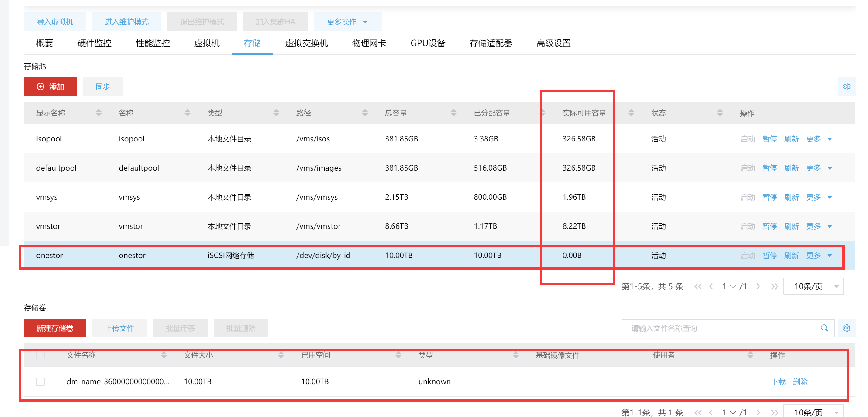Open storage pool 10条/页 page size selector
The height and width of the screenshot is (417, 868).
coord(813,286)
